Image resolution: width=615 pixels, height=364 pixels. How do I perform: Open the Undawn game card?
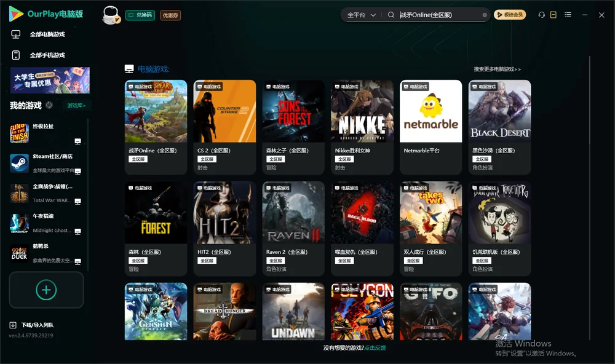point(293,312)
